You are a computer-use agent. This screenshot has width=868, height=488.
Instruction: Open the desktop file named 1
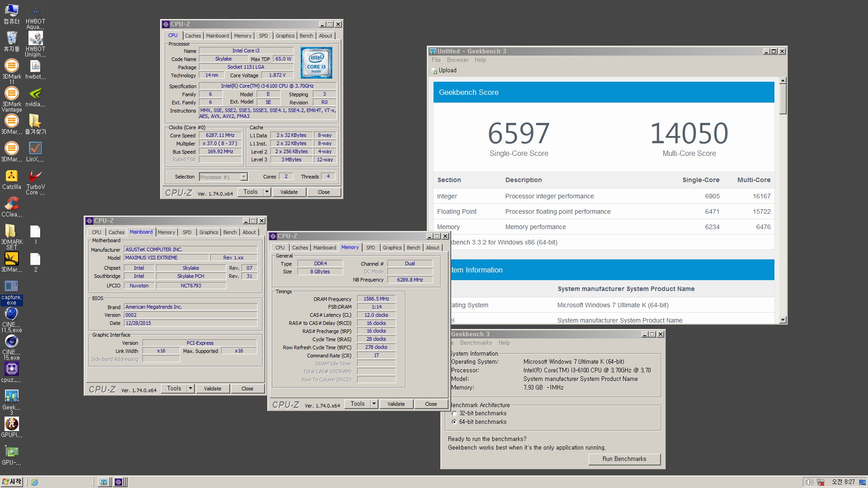click(35, 235)
